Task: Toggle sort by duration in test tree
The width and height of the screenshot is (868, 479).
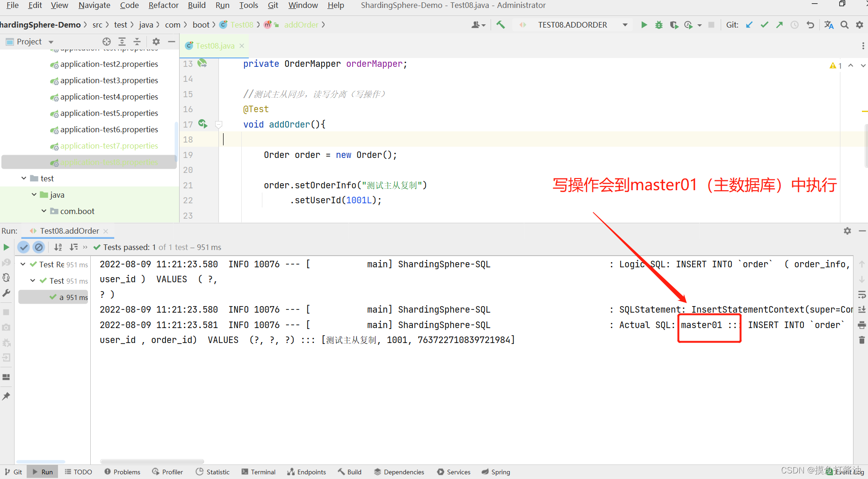Action: click(x=73, y=247)
